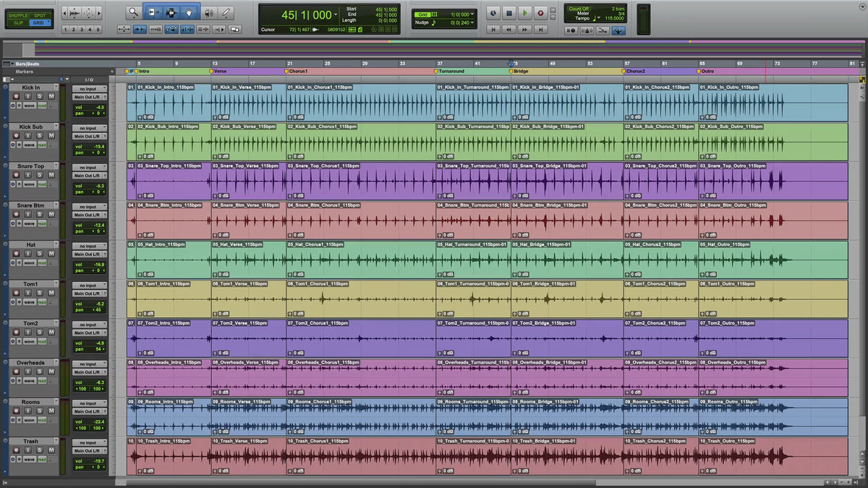Image resolution: width=868 pixels, height=488 pixels.
Task: Mute the Kick In track
Action: 51,97
